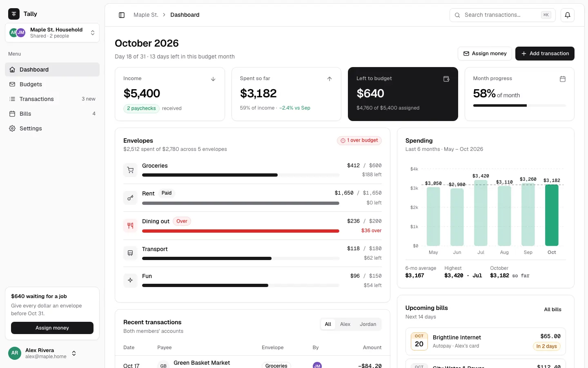
Task: Click the Dining out utensils icon
Action: point(130,226)
